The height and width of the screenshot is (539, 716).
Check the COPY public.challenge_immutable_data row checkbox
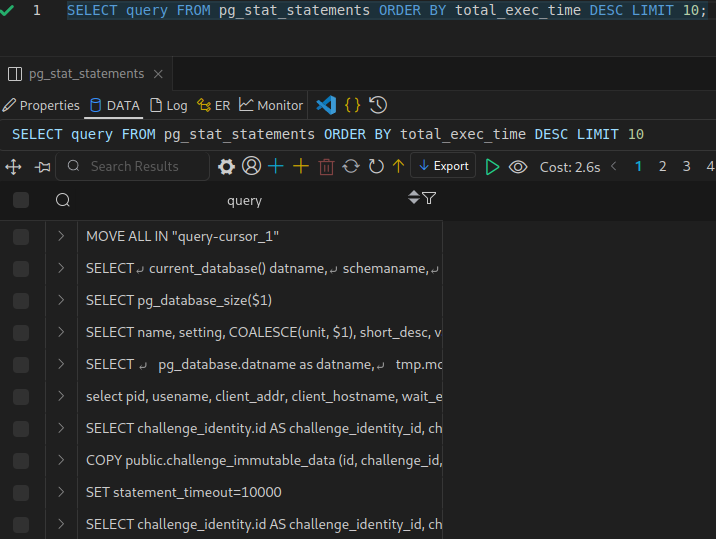21,460
